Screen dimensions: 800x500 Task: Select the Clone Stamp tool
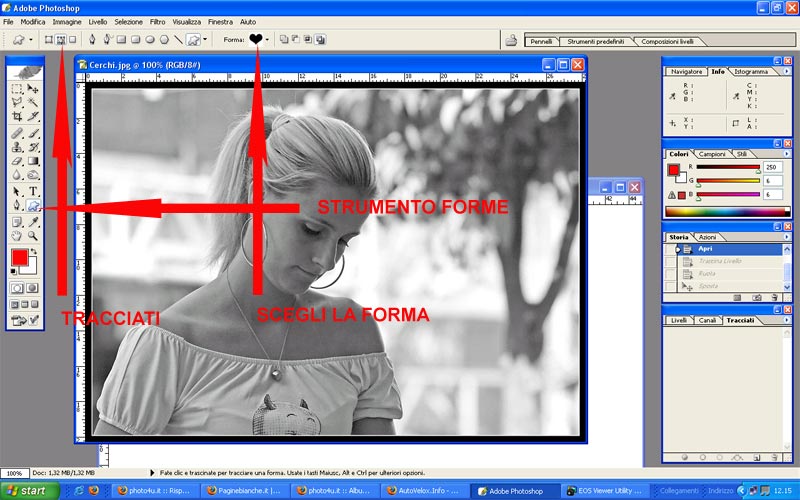[x=17, y=147]
